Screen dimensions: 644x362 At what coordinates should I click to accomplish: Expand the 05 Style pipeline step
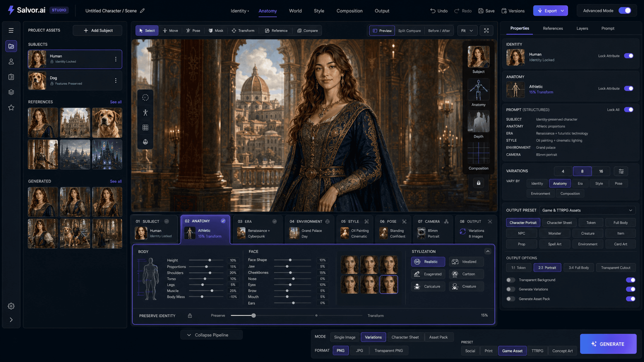(355, 230)
